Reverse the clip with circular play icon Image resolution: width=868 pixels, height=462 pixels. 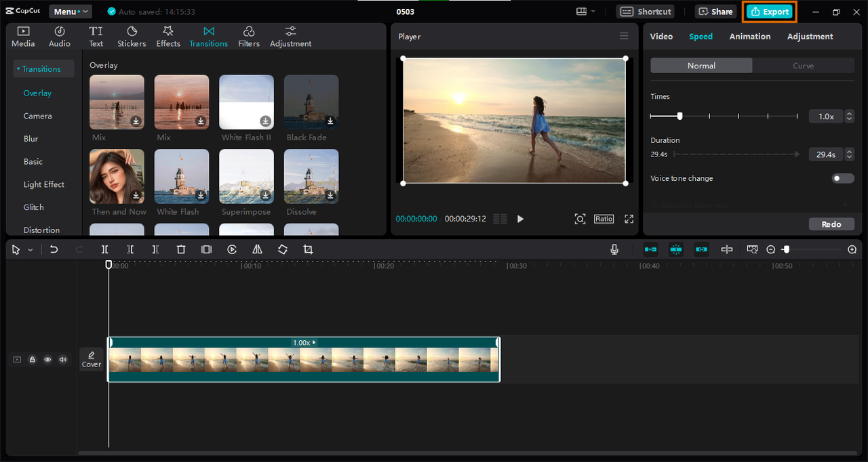coord(232,249)
